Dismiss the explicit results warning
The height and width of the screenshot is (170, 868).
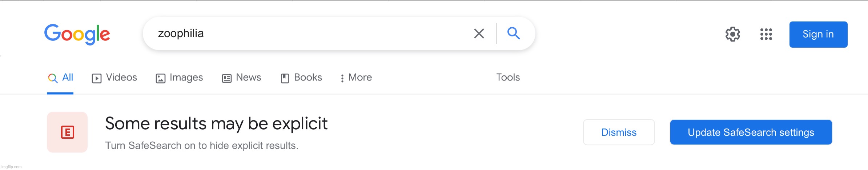[x=619, y=132]
